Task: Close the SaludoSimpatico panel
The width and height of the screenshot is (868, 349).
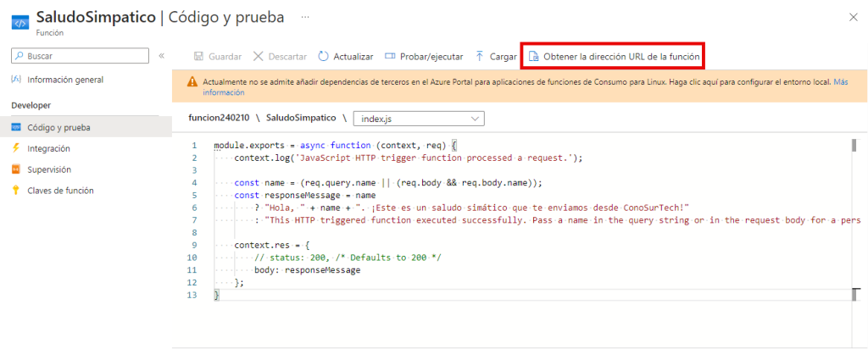Action: (x=853, y=17)
